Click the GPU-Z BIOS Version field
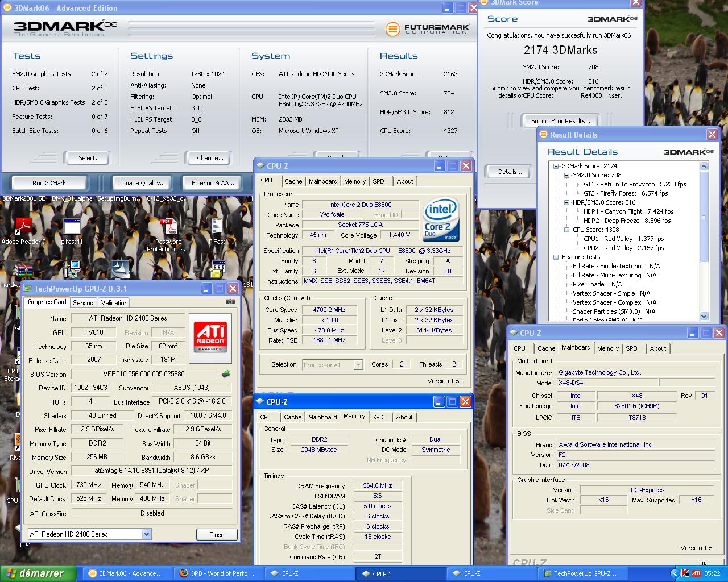Image resolution: width=728 pixels, height=582 pixels. 144,374
